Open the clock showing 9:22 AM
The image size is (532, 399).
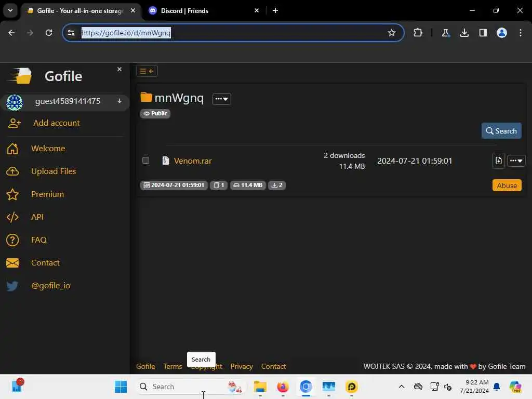point(474,387)
